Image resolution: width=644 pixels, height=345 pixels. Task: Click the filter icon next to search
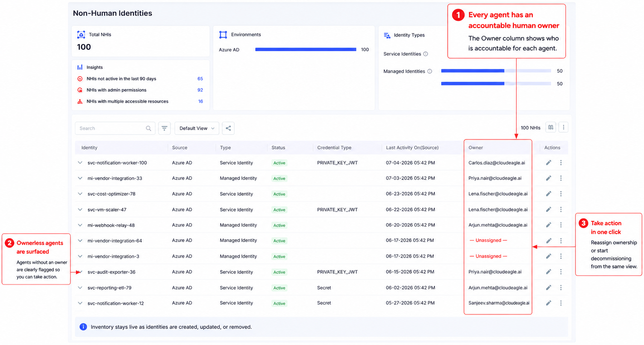[164, 128]
